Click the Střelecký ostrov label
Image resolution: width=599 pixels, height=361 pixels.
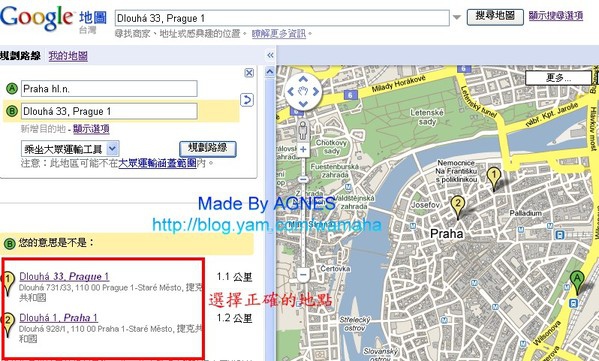355,324
